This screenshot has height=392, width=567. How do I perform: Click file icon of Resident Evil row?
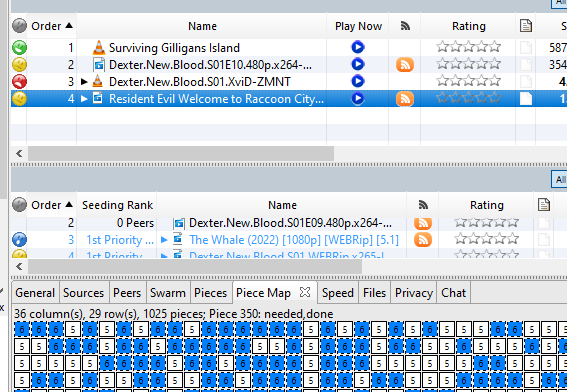coord(98,98)
